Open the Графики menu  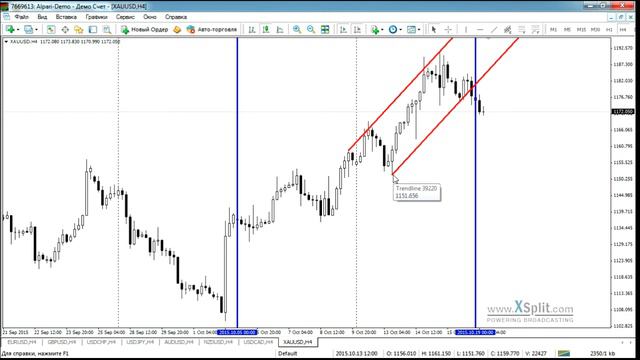97,17
